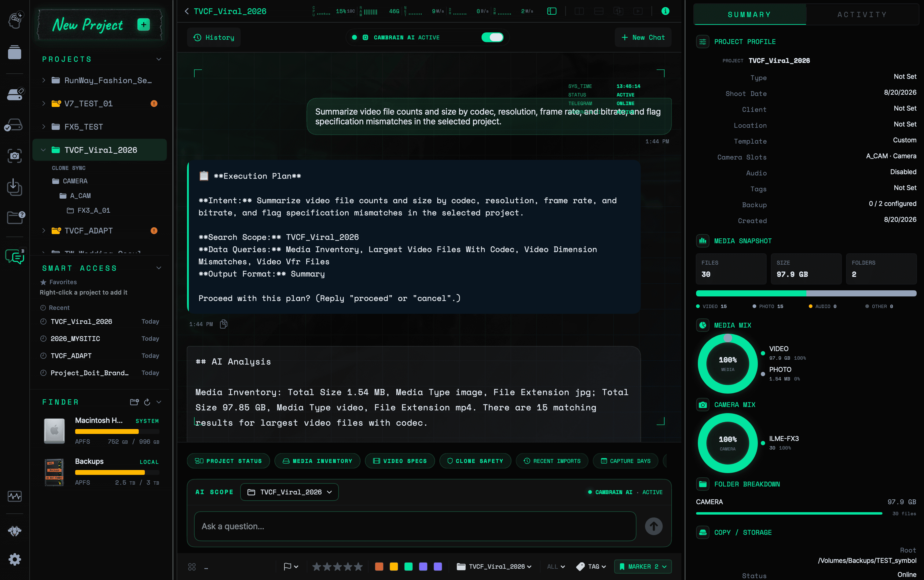Select the Project Status quick prompt

[228, 461]
